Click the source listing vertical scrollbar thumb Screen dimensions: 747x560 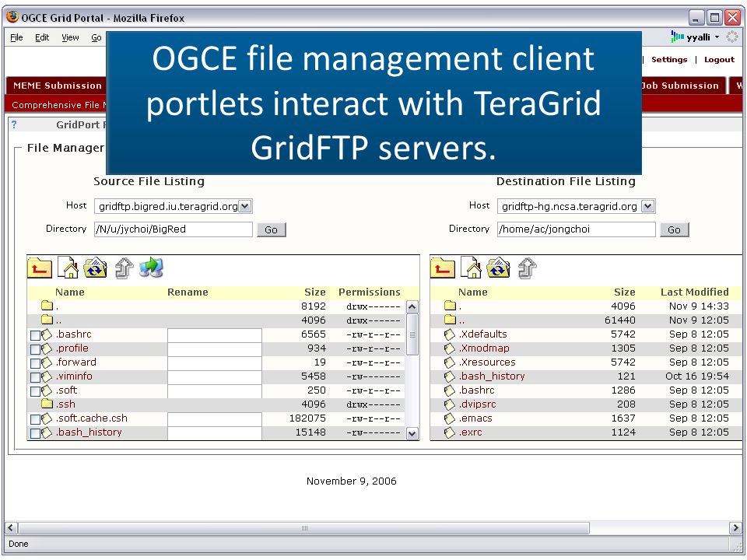(x=412, y=334)
